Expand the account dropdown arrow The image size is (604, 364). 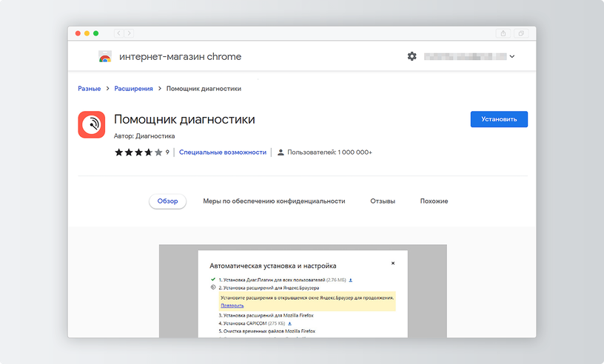pyautogui.click(x=512, y=57)
